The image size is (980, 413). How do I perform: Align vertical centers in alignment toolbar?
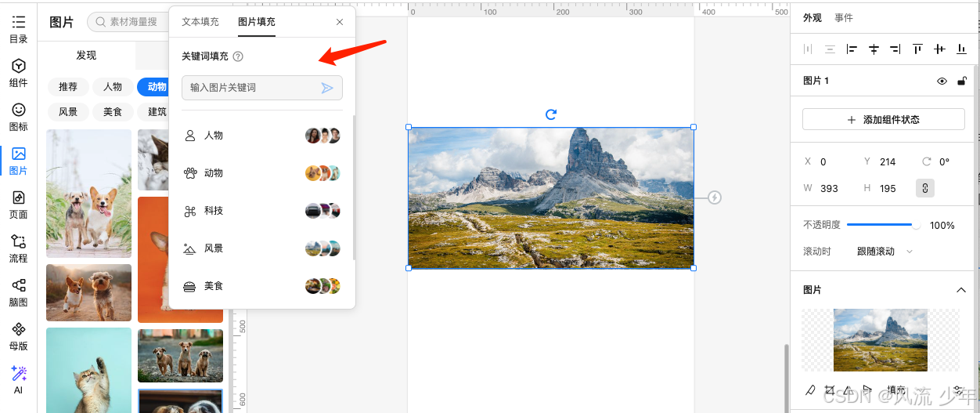[939, 49]
